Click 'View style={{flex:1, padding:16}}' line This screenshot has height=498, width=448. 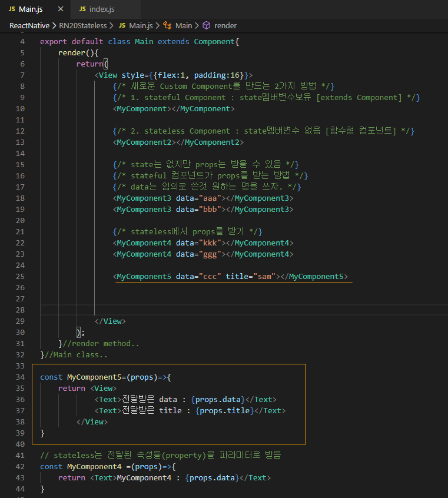tap(174, 75)
